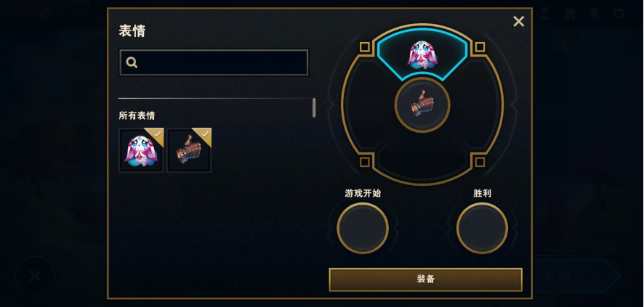The image size is (644, 307).
Task: Click the bunny emote in wheel top slot
Action: click(x=422, y=53)
